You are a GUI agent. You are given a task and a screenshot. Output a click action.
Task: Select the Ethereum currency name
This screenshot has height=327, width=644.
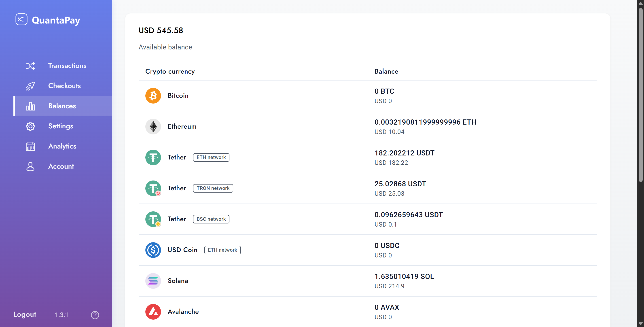pos(182,127)
